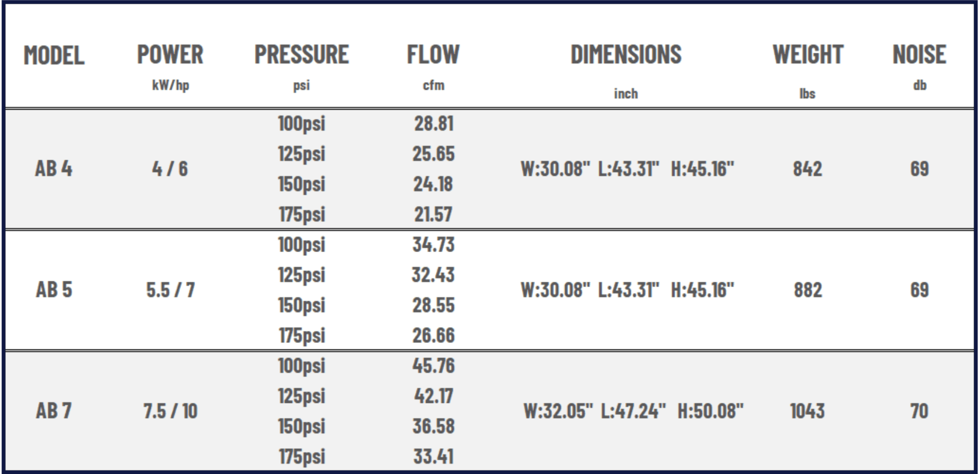980x474 pixels.
Task: Click the H:50.08" dimension text
Action: pos(710,411)
